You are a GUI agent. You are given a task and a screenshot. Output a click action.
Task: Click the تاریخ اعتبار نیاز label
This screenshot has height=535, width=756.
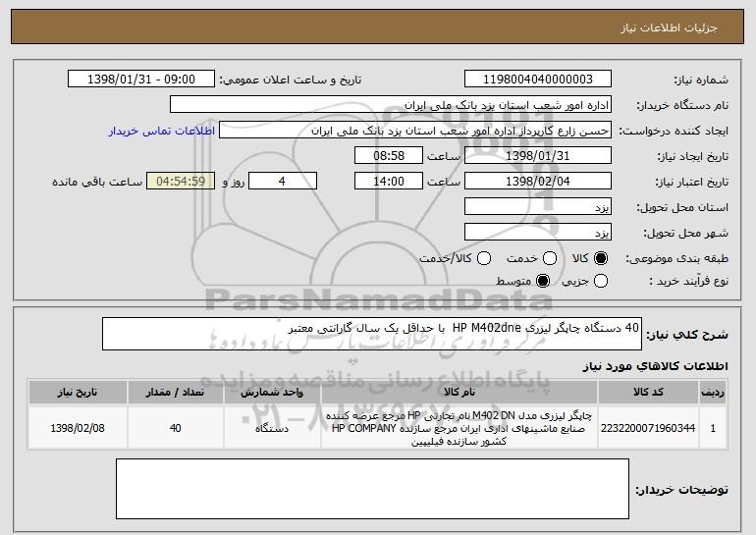tap(692, 182)
